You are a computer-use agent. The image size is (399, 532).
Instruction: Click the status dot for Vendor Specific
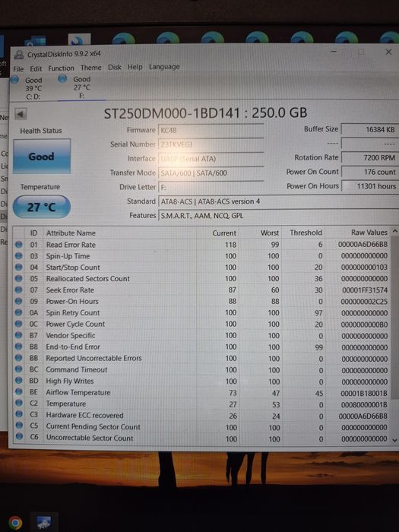(19, 335)
